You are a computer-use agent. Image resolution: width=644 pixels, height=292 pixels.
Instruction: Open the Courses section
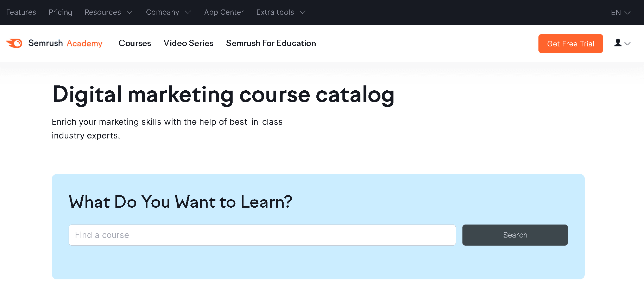click(135, 43)
